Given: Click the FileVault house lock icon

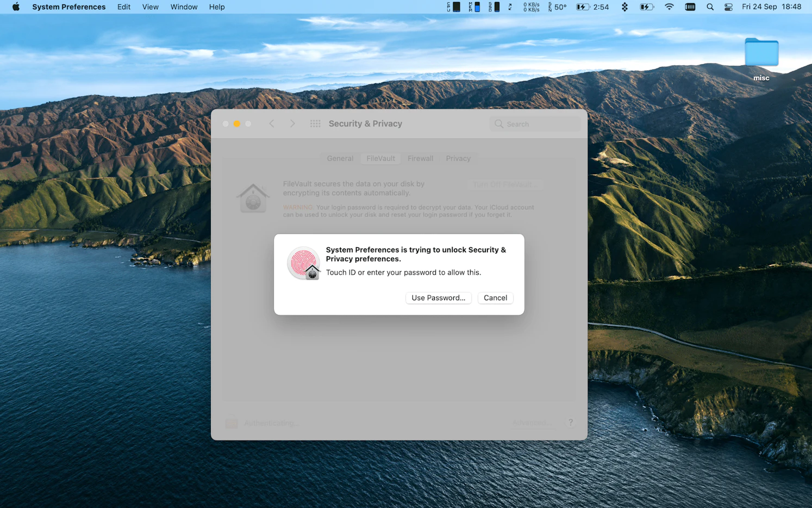Looking at the screenshot, I should 253,197.
